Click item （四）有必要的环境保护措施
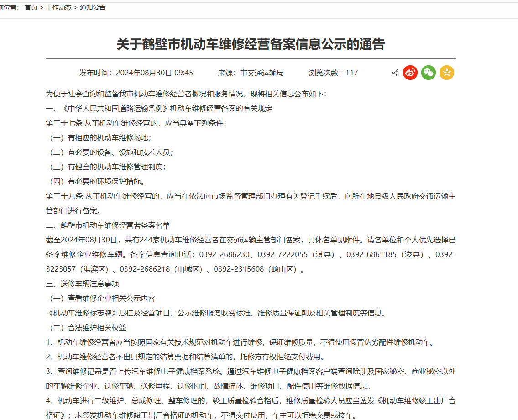Screen dimensions: 518x420 coord(96,181)
